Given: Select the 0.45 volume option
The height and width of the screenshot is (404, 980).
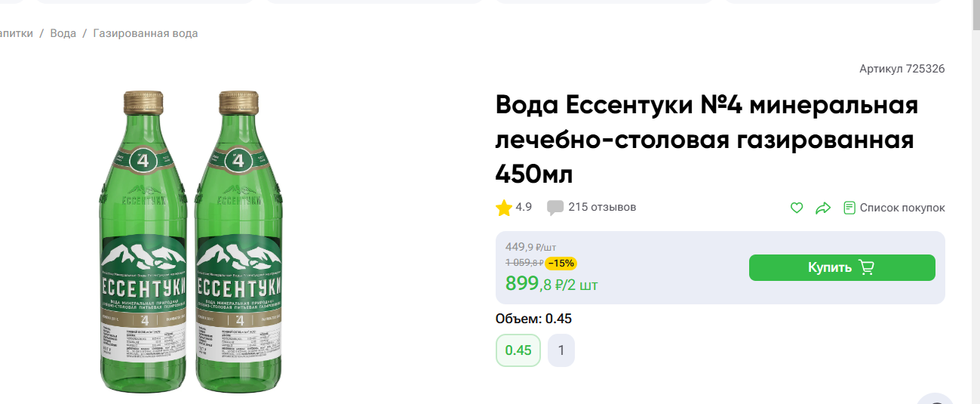Looking at the screenshot, I should tap(518, 350).
